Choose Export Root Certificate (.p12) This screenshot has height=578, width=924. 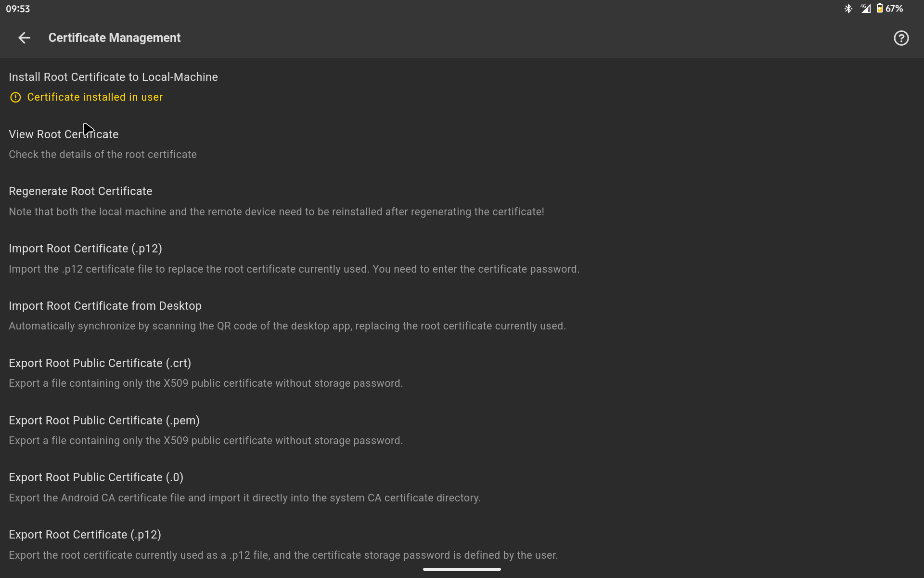85,535
